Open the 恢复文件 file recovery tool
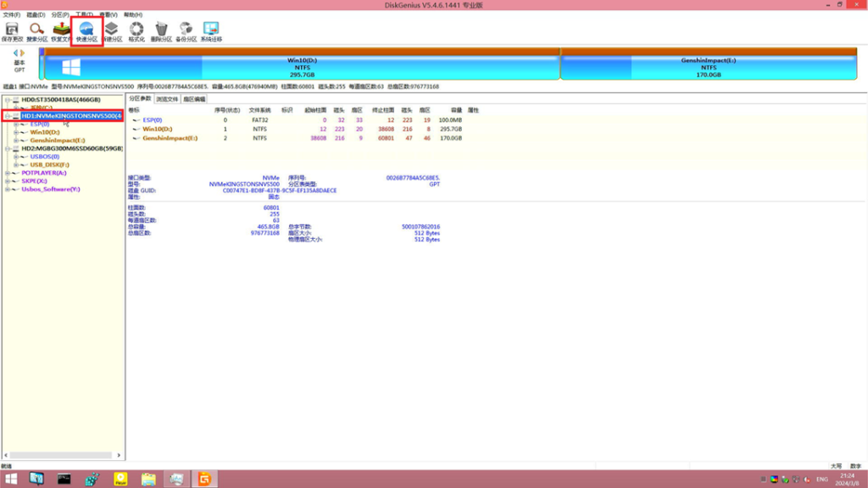 pyautogui.click(x=62, y=32)
